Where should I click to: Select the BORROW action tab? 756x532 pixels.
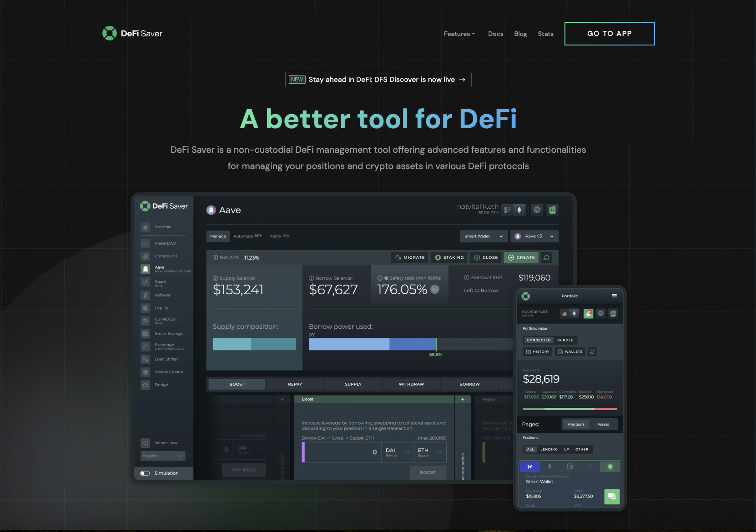click(x=469, y=384)
